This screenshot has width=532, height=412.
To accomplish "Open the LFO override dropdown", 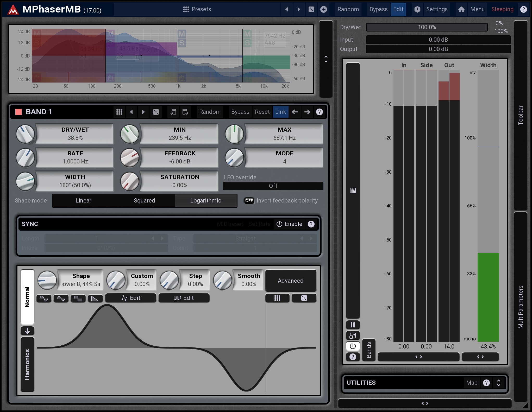I will click(x=273, y=186).
